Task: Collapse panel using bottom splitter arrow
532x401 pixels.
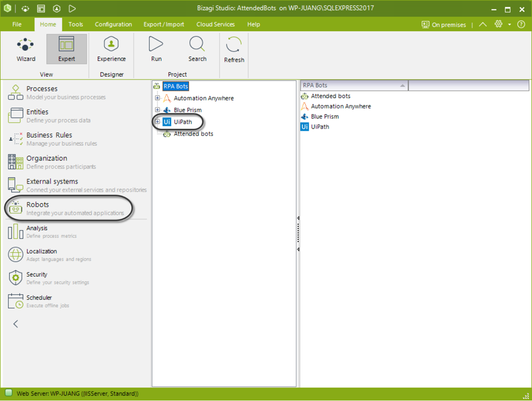Action: point(298,249)
